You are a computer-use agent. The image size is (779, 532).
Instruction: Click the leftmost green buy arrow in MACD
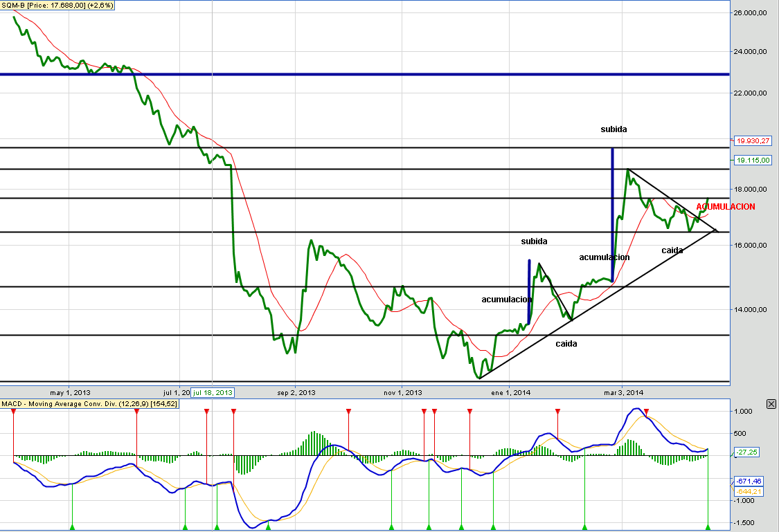pos(72,527)
